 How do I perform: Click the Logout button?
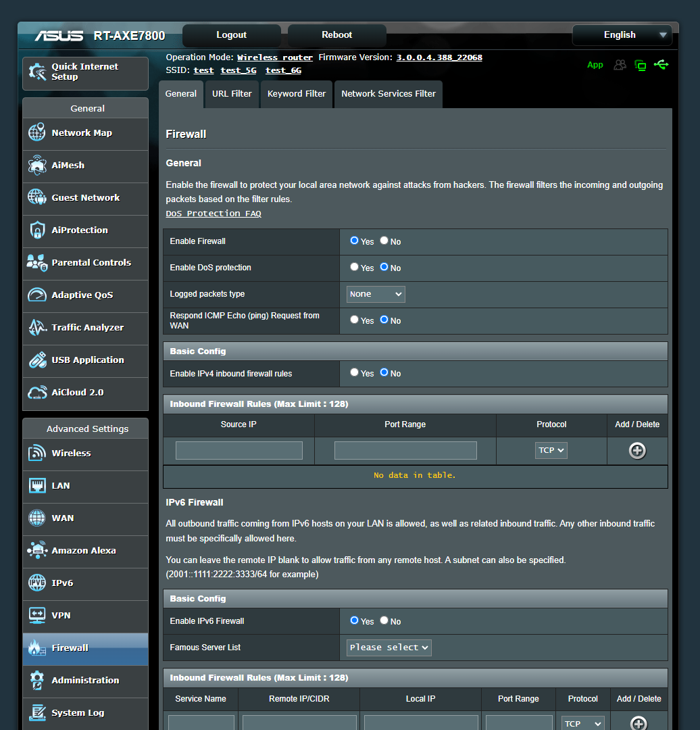pyautogui.click(x=231, y=35)
